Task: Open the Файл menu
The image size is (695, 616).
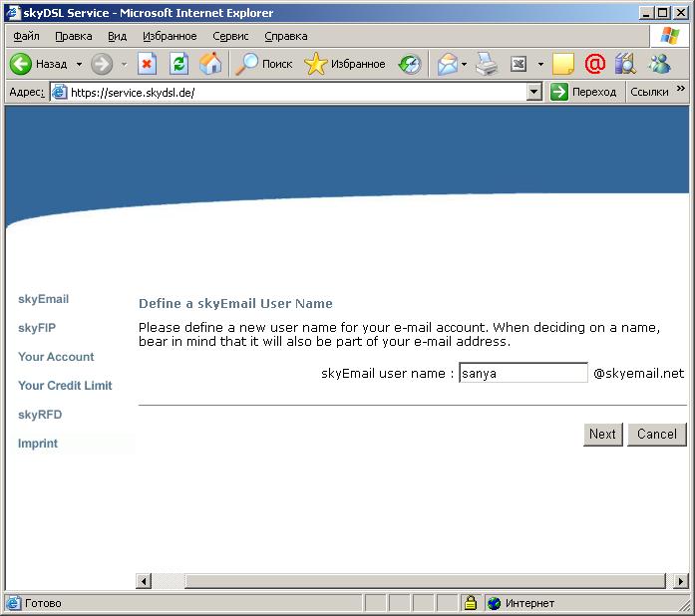Action: click(26, 36)
